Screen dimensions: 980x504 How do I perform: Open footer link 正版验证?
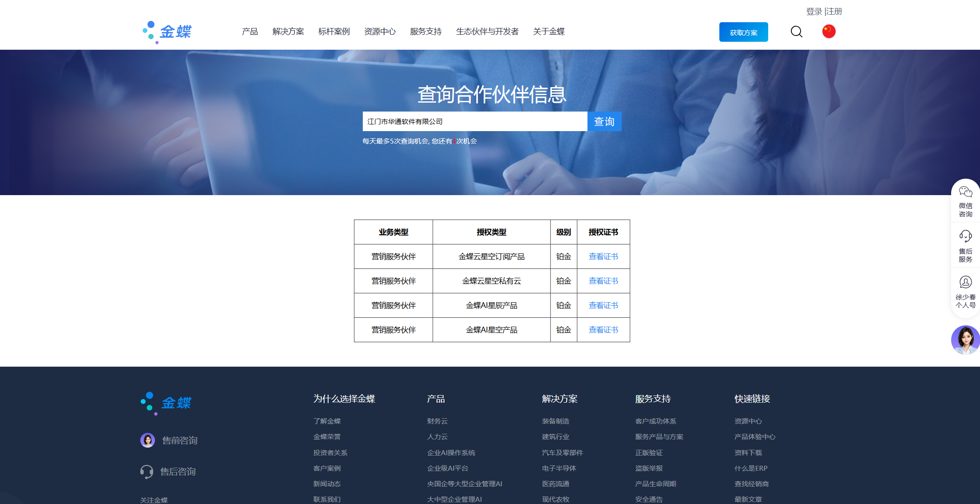click(x=649, y=452)
